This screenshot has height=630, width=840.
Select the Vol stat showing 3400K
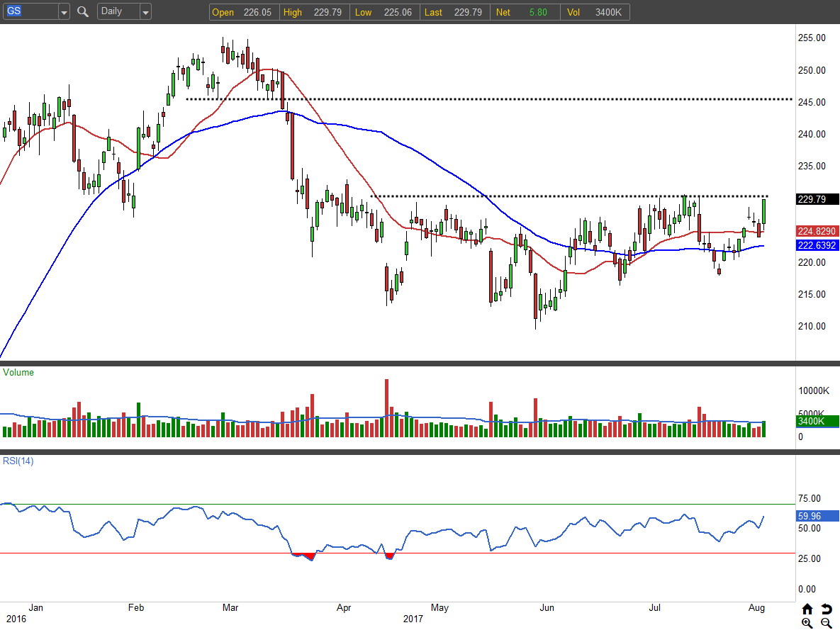click(595, 12)
